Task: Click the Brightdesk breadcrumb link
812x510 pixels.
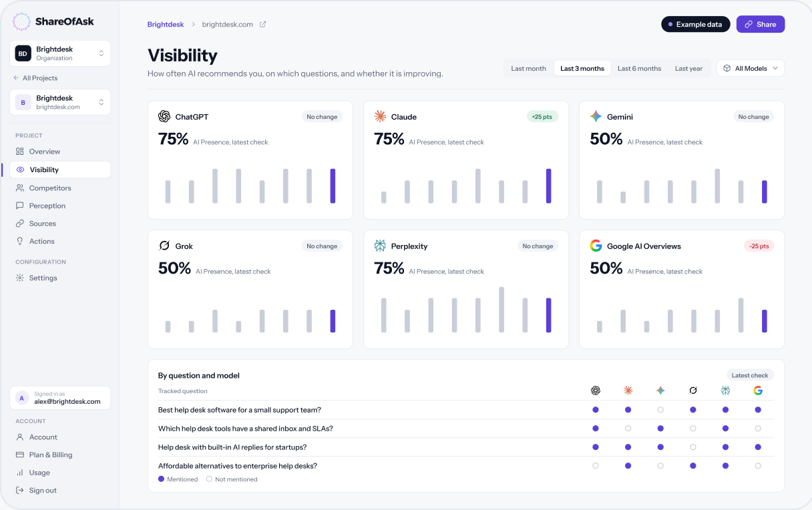Action: coord(166,25)
